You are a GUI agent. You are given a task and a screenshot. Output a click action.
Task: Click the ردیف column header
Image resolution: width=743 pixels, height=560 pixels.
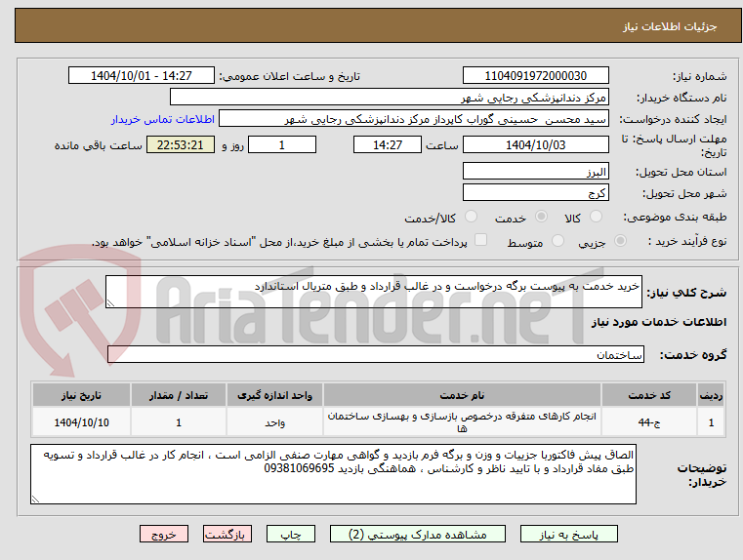pos(711,395)
